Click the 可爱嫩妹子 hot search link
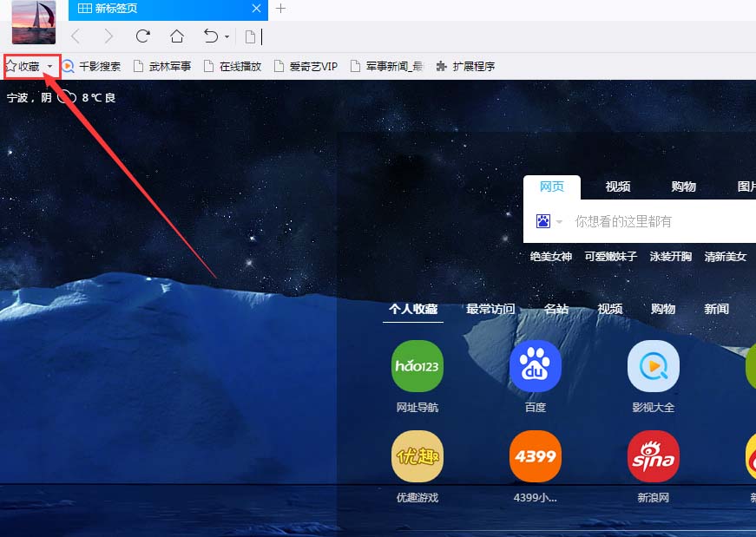The height and width of the screenshot is (537, 756). (611, 257)
